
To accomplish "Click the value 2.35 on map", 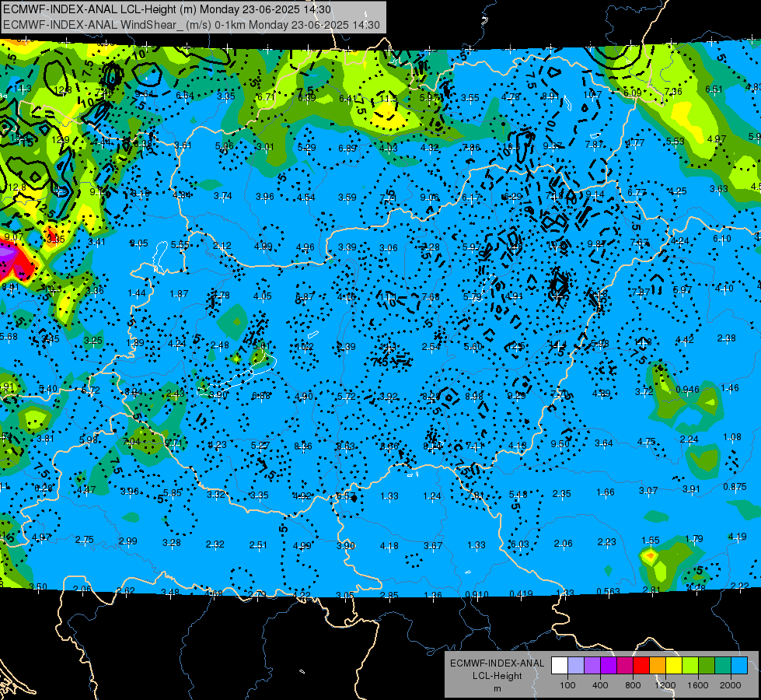I will tap(561, 494).
